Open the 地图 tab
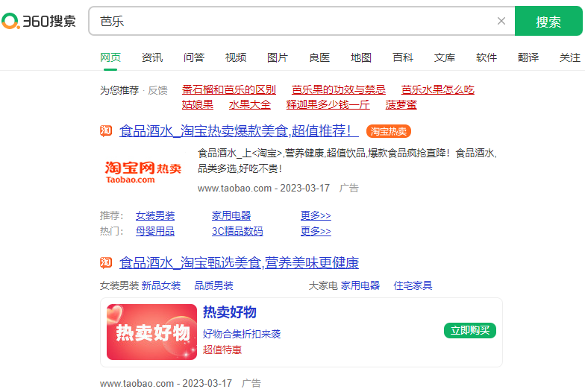The height and width of the screenshot is (392, 585). (361, 57)
